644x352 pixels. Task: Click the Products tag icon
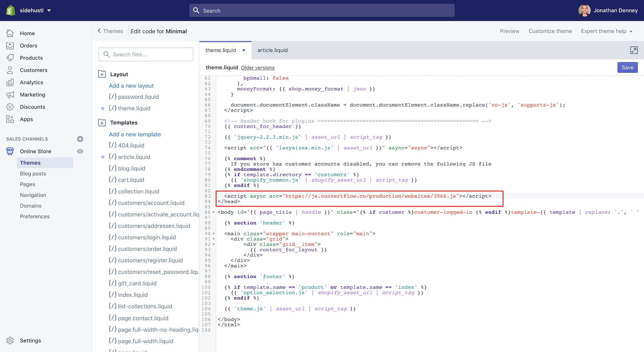(10, 58)
